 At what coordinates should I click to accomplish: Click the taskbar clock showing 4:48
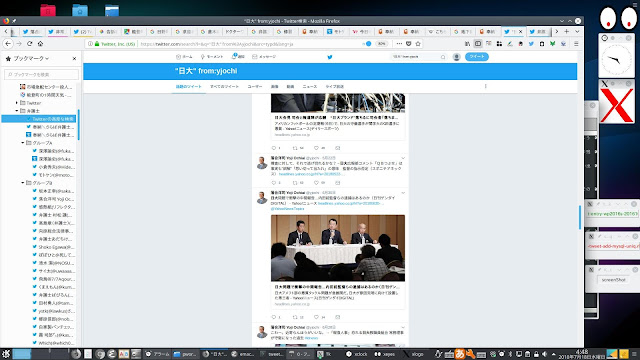pyautogui.click(x=582, y=354)
